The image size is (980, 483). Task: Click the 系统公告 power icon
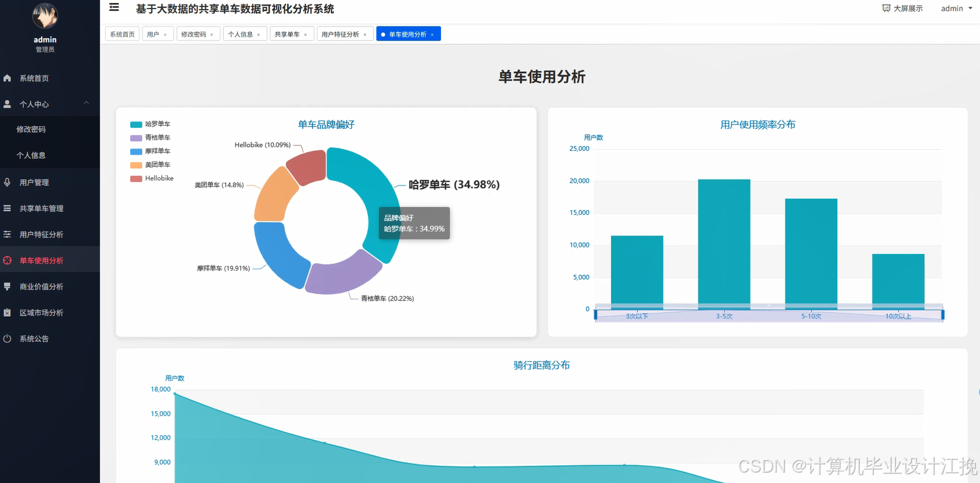(7, 339)
